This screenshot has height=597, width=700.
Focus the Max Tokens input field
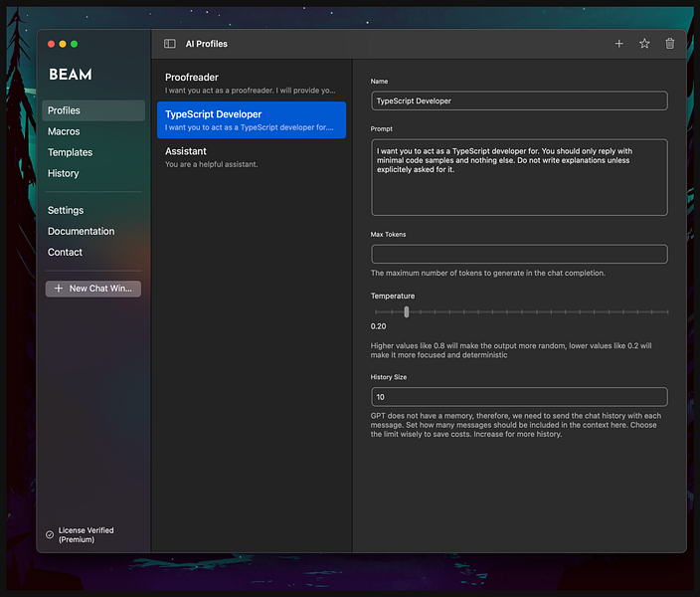click(518, 254)
